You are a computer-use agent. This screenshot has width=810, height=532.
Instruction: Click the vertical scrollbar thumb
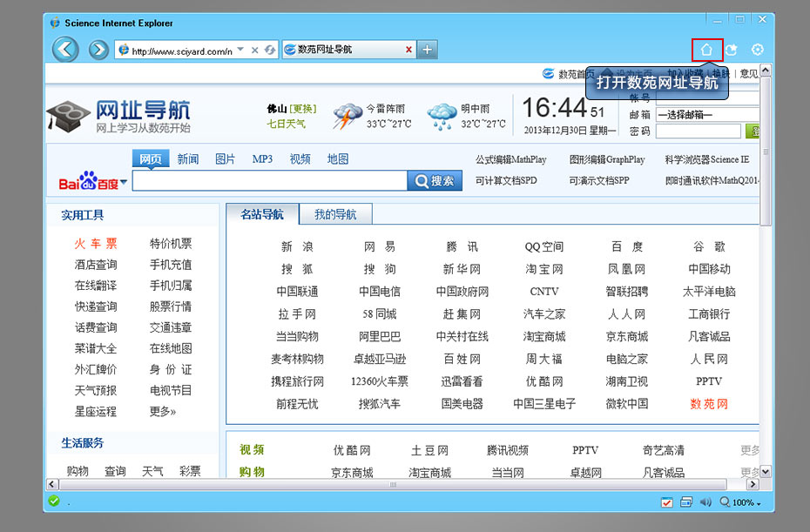pos(766,152)
